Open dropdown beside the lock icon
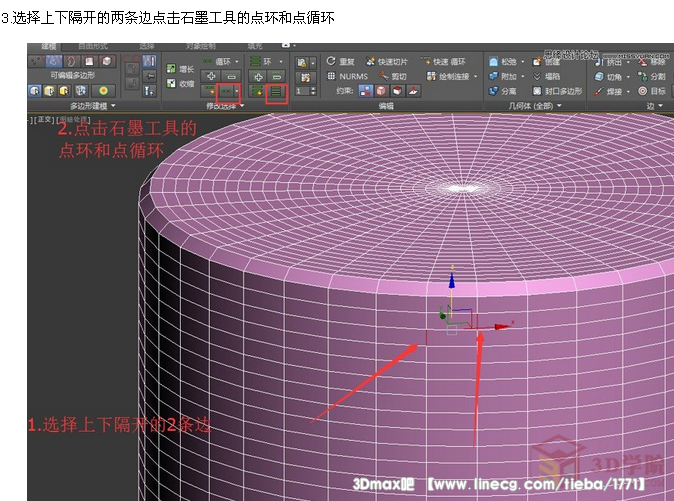 (x=312, y=63)
